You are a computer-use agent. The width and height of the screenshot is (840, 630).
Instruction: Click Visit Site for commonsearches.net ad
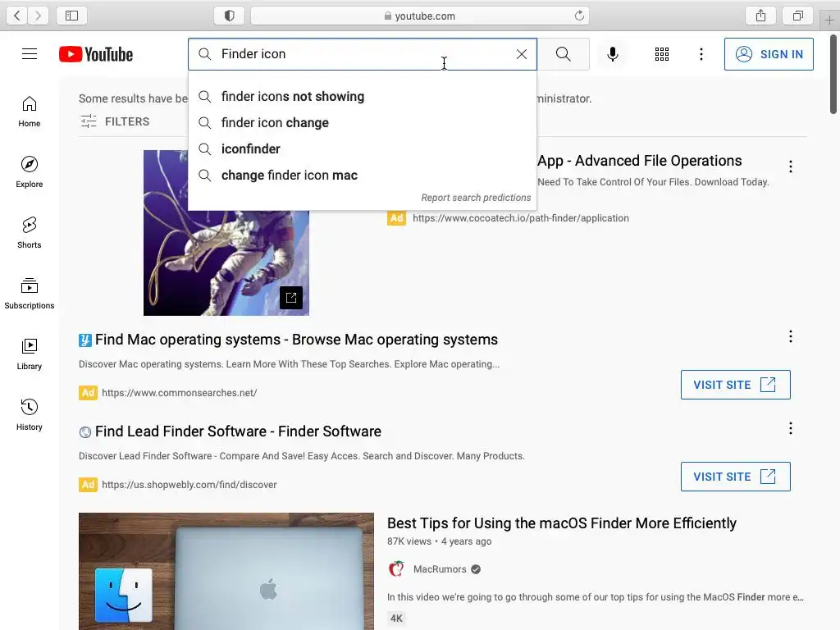pos(735,385)
